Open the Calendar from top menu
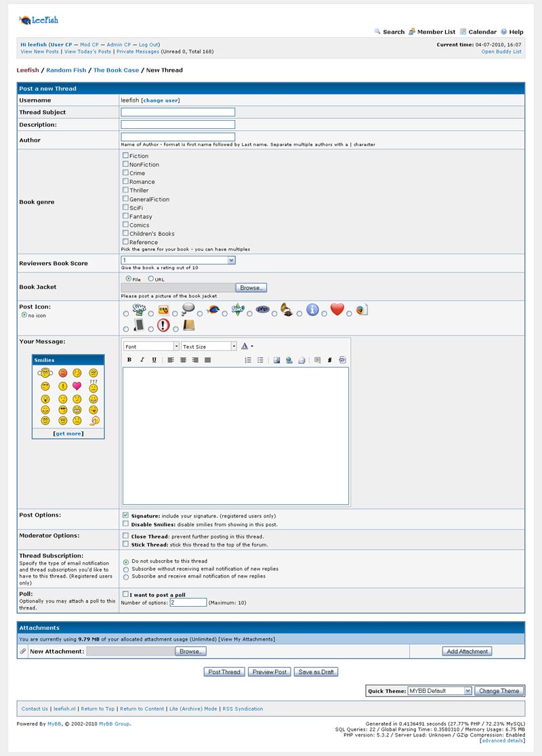Viewport: 542px width, 756px height. click(x=482, y=32)
